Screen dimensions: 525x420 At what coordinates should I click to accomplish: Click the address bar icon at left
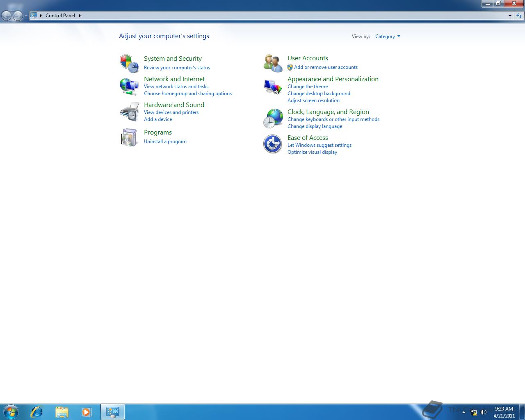point(34,16)
